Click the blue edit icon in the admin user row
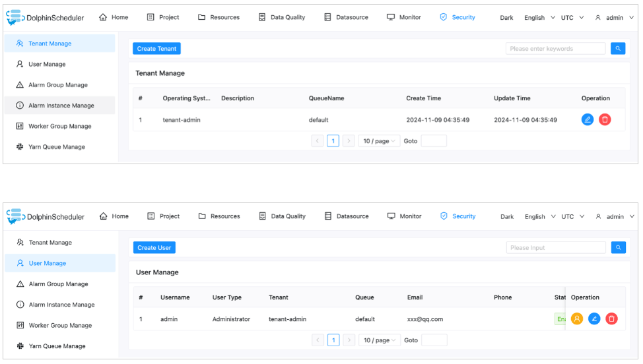This screenshot has height=364, width=643. click(x=594, y=319)
